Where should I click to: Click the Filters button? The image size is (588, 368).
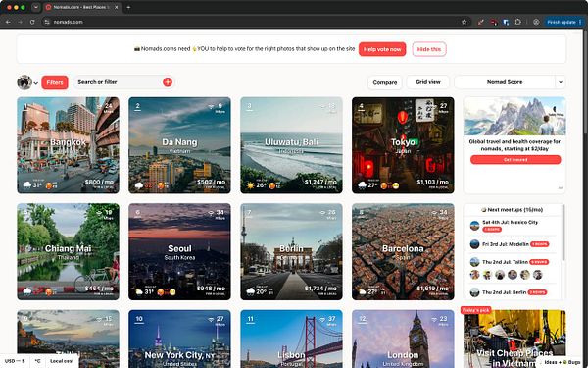pyautogui.click(x=55, y=82)
